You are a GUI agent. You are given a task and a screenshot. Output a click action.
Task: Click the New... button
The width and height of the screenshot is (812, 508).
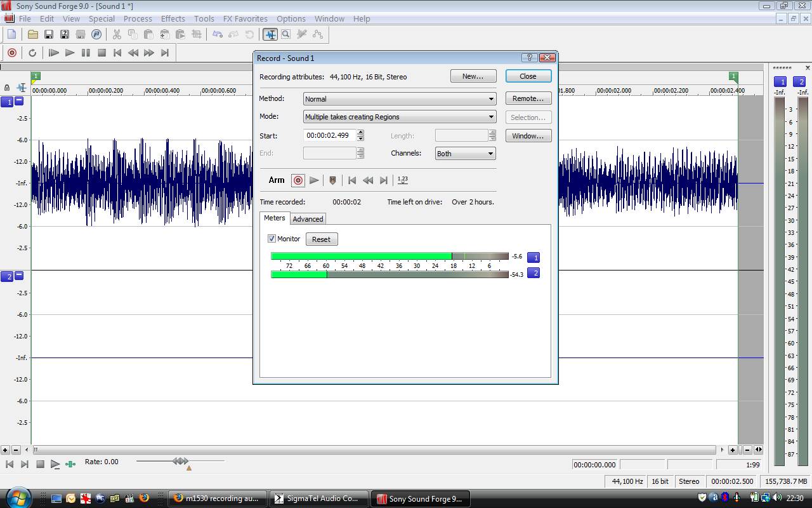(473, 76)
